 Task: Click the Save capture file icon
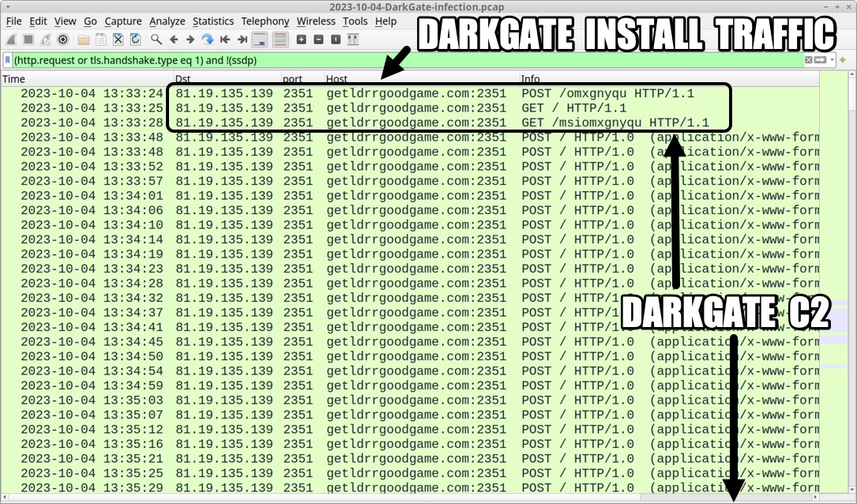[100, 39]
